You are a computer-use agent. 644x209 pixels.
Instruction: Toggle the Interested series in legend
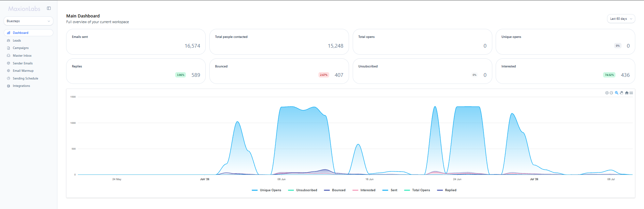[x=364, y=190]
